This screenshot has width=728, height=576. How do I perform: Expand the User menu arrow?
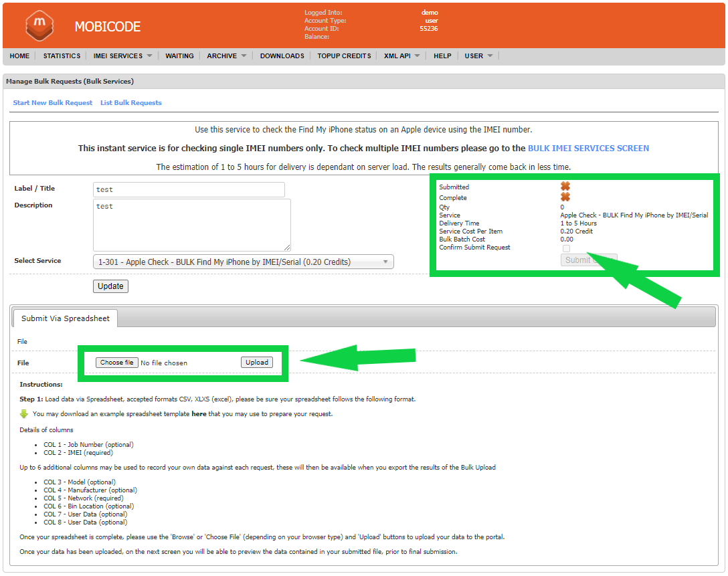pyautogui.click(x=490, y=56)
